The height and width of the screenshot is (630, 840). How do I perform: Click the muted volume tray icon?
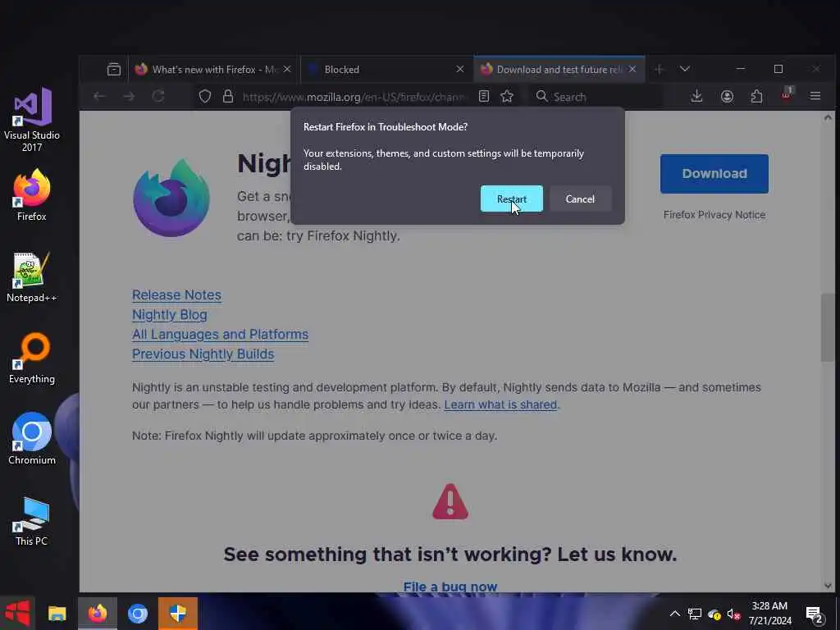tap(733, 614)
